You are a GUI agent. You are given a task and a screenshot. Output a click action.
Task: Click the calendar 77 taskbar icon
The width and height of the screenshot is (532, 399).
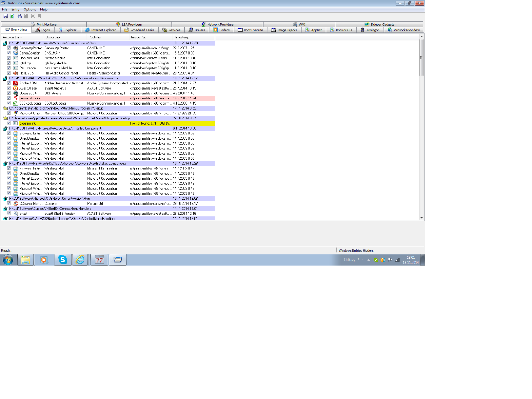pyautogui.click(x=99, y=260)
